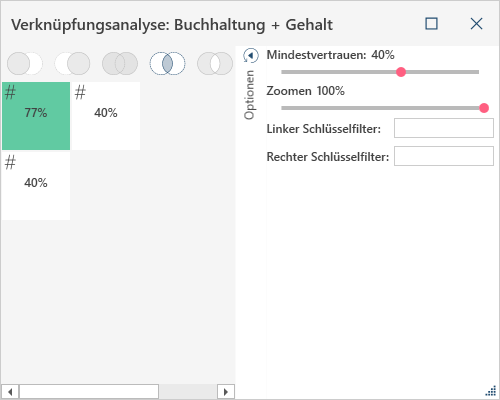Collapse the Optionen panel arrow
500x400 pixels.
(x=251, y=56)
